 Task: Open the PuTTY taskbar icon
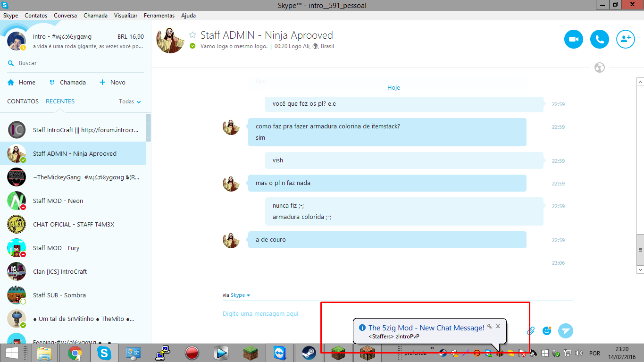pos(163,353)
